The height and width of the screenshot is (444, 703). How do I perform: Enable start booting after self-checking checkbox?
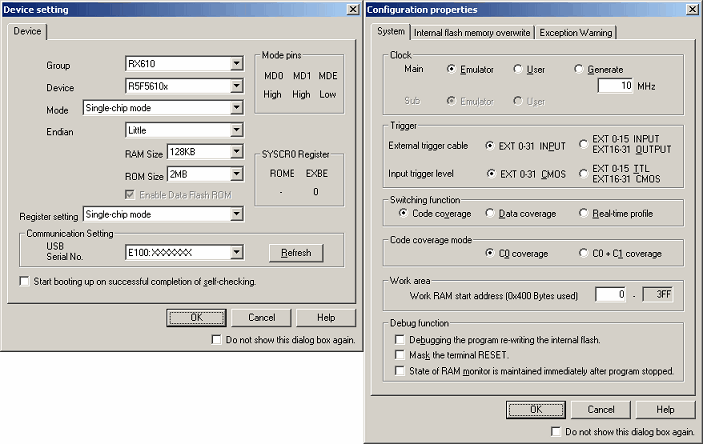point(25,282)
